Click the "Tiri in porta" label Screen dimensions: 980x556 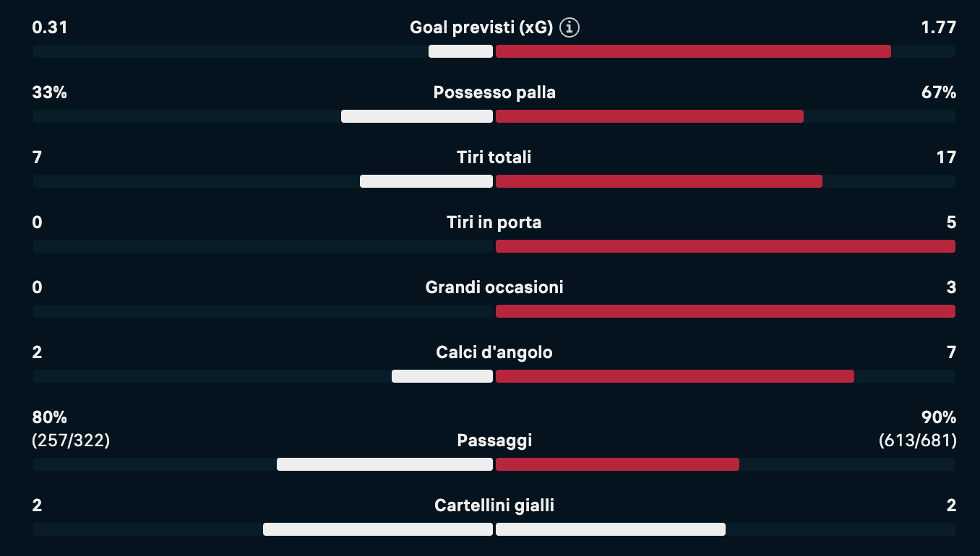coord(494,222)
